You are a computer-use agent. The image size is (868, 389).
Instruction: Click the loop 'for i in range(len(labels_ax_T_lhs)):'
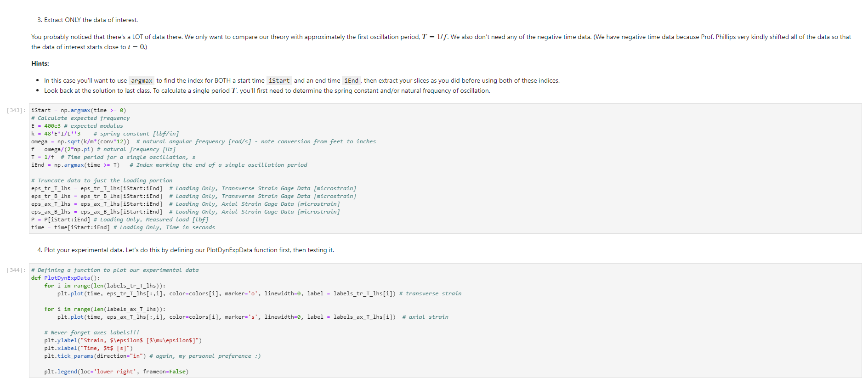105,309
